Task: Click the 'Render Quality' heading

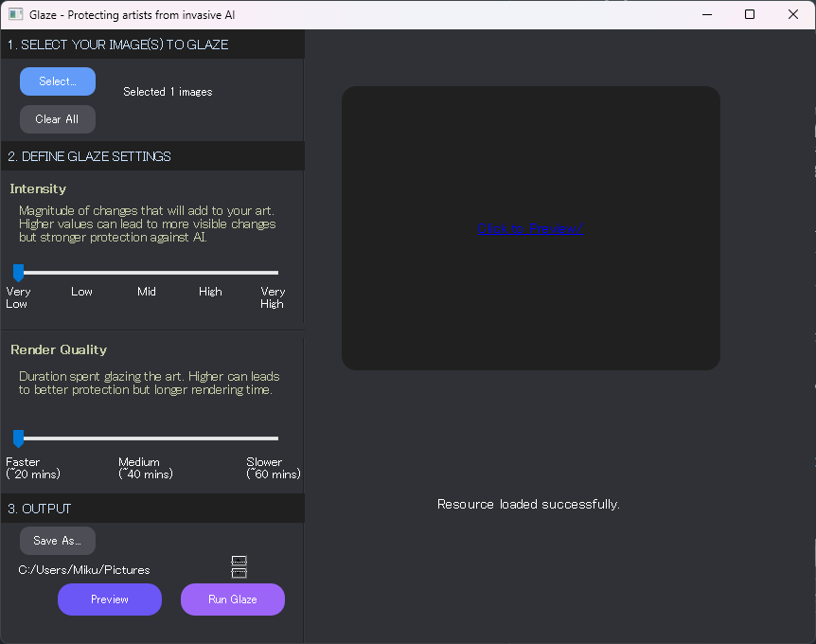Action: tap(59, 349)
